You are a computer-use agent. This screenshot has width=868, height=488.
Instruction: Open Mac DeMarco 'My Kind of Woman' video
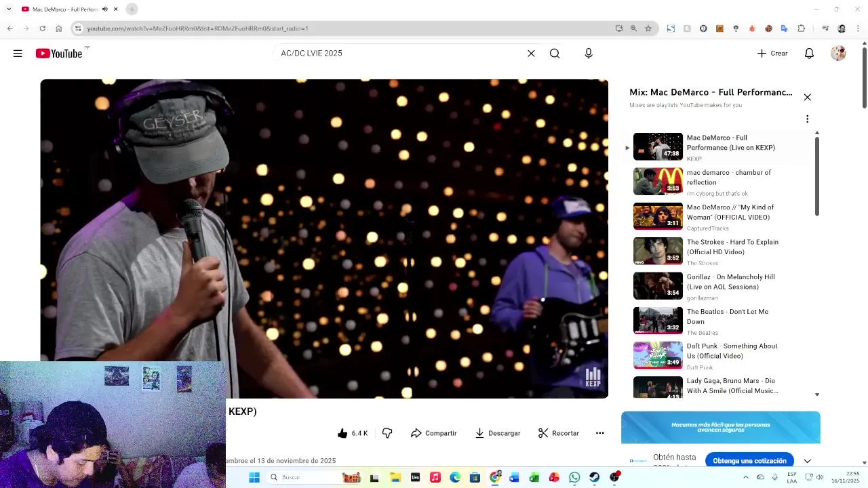pyautogui.click(x=730, y=212)
